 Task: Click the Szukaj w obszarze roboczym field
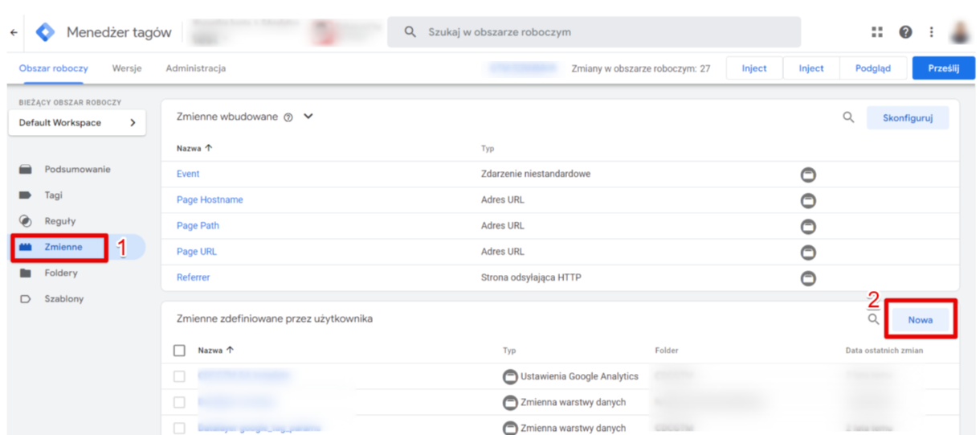click(594, 32)
